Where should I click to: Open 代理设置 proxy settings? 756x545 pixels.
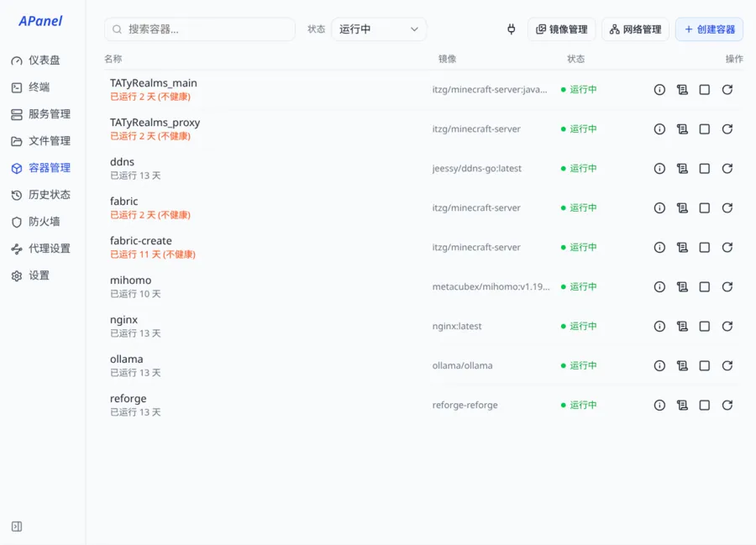pos(43,249)
